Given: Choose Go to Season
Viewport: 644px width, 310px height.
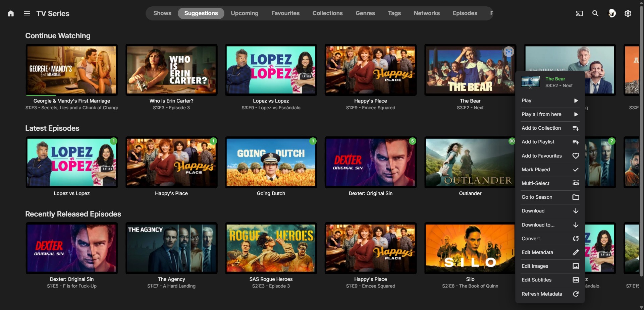Looking at the screenshot, I should pos(550,197).
